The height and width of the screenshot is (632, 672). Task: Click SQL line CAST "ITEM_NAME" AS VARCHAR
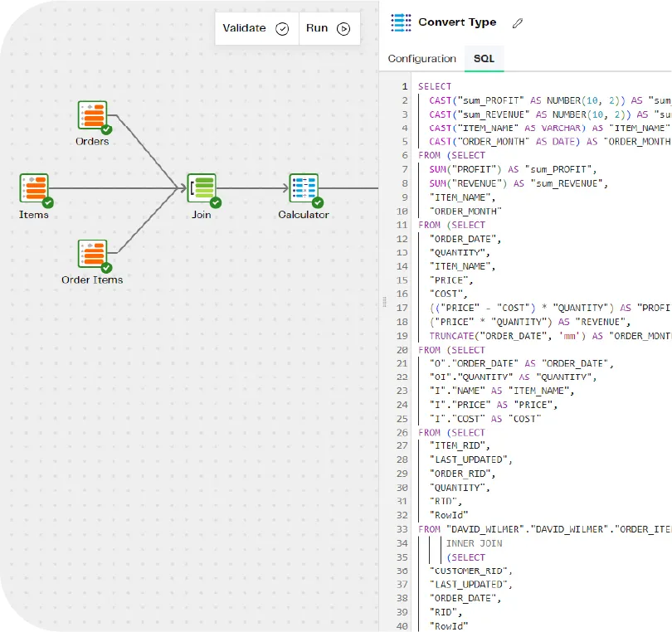click(x=550, y=128)
